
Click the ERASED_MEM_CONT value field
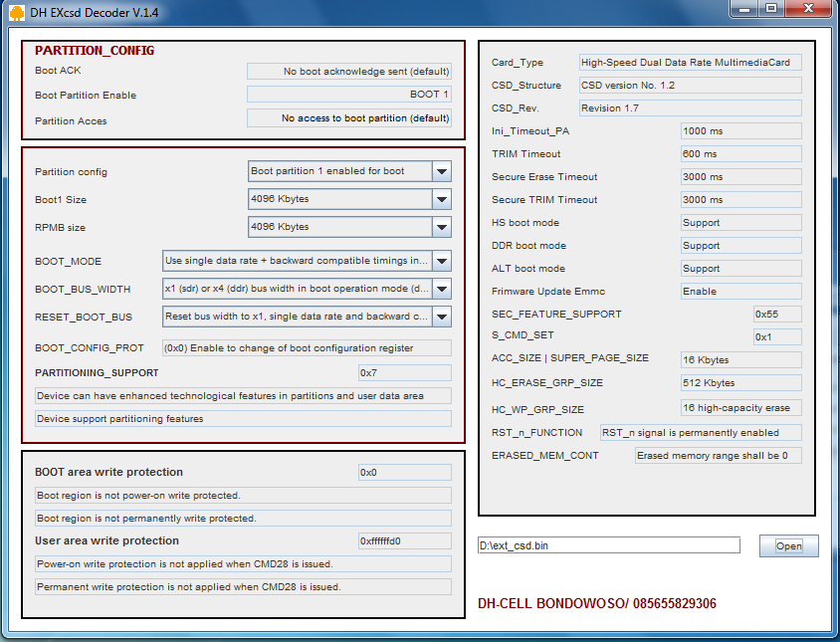[x=719, y=456]
